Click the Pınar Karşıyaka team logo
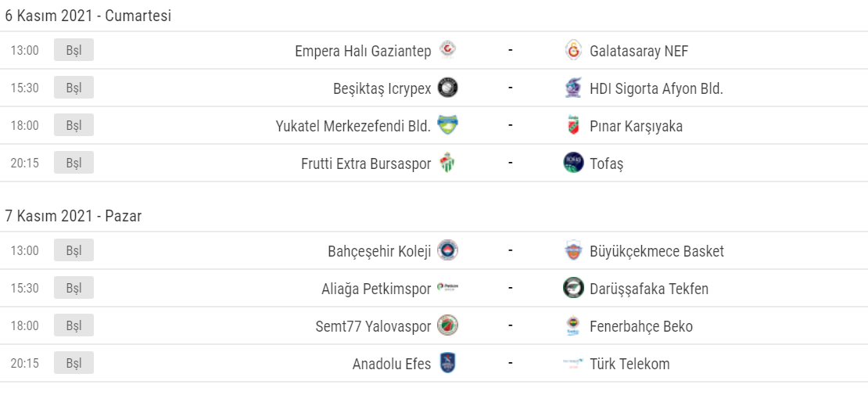 573,126
